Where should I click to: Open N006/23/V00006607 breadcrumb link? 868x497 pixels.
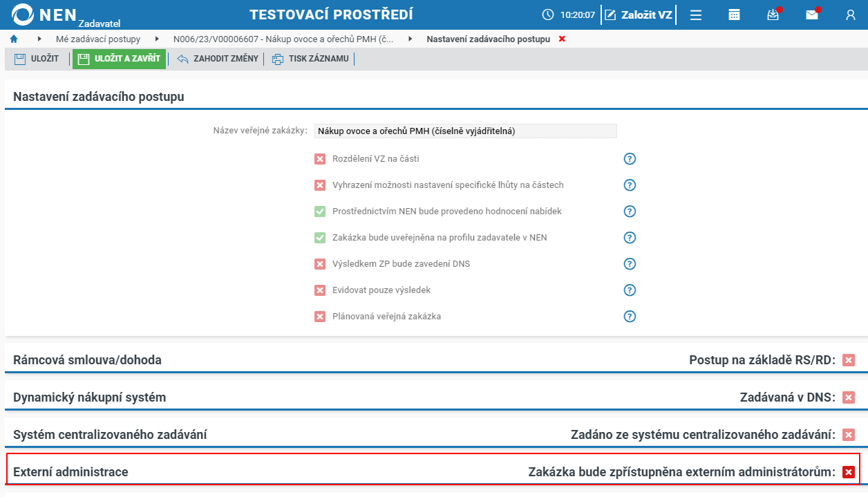(x=284, y=39)
